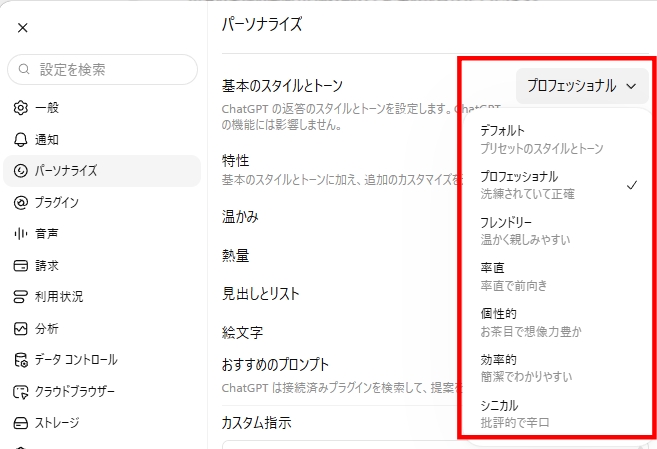
Task: Collapse the プロフェッショナル style dropdown
Action: click(582, 86)
